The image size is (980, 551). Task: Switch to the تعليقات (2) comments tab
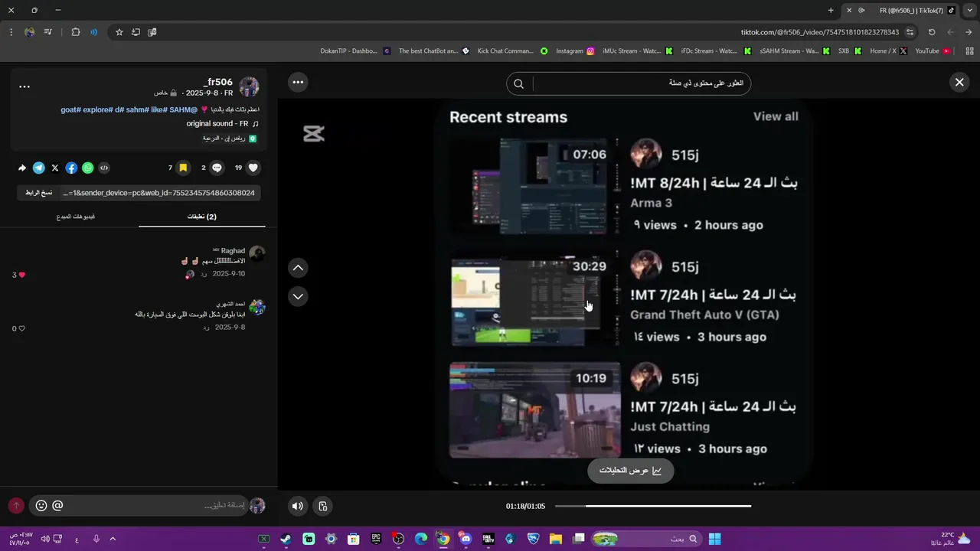(201, 217)
